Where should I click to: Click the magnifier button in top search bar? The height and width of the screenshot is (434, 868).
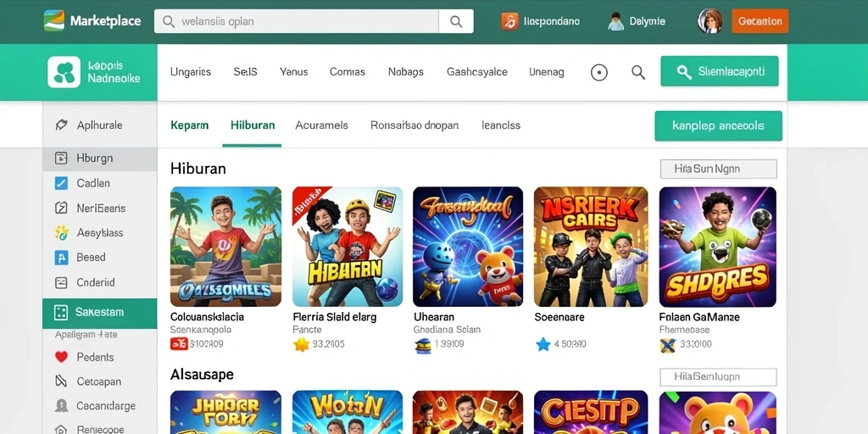(x=456, y=21)
